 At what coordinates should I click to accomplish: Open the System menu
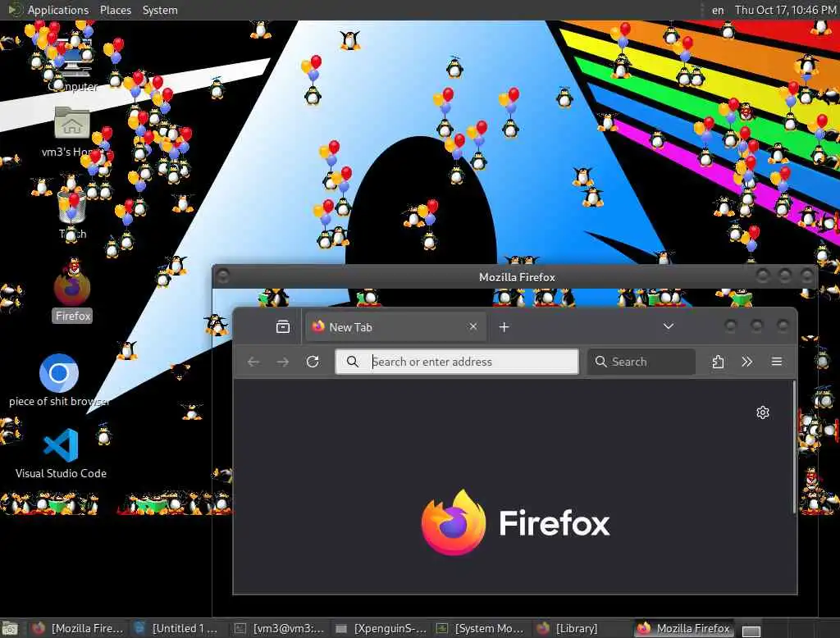pos(160,10)
